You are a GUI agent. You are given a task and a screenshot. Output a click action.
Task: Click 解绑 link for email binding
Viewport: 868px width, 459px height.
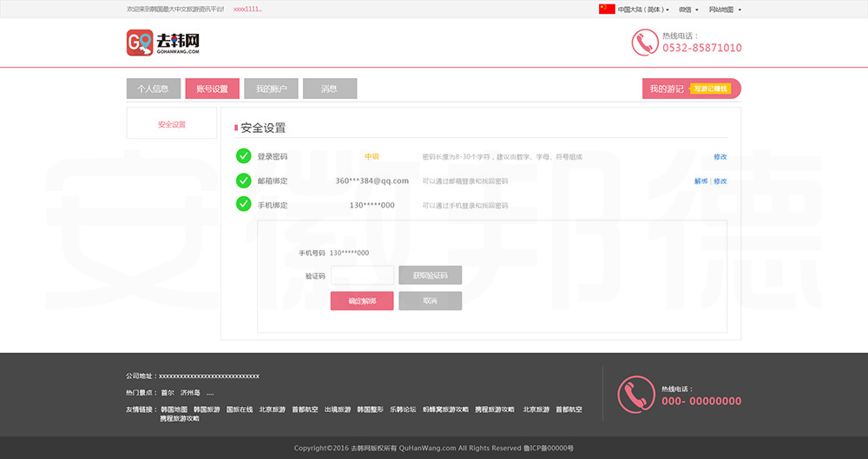700,181
